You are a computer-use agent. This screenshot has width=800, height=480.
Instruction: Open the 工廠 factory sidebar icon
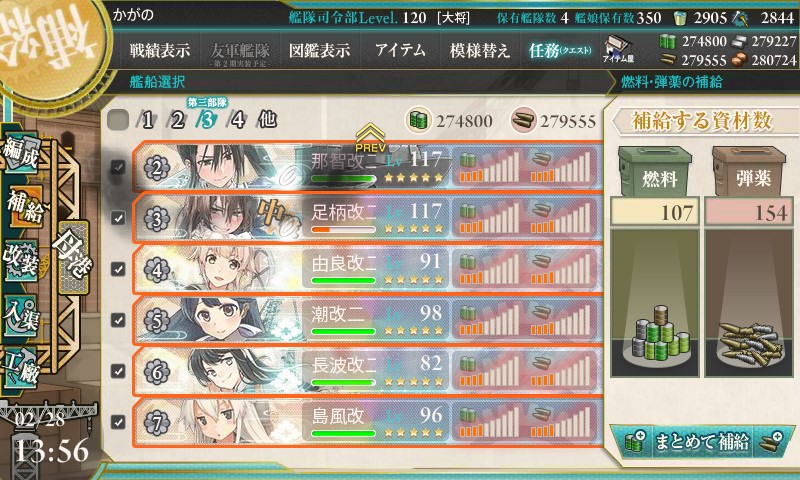point(21,367)
